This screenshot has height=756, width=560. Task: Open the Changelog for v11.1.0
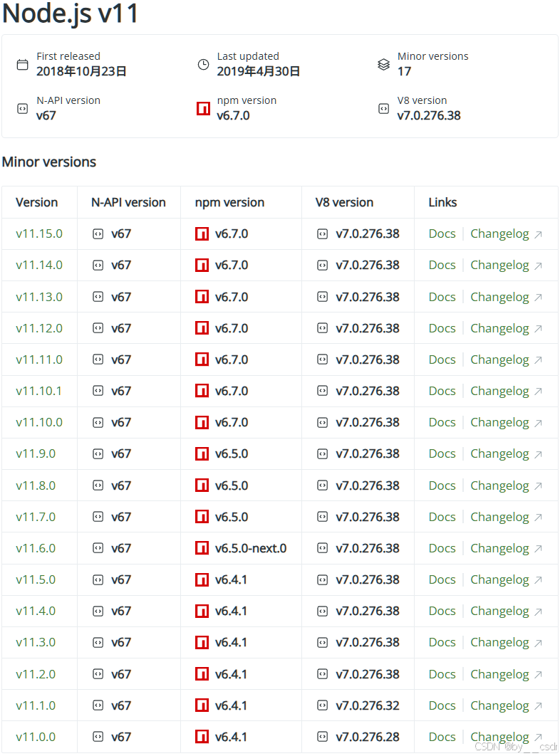tap(500, 706)
